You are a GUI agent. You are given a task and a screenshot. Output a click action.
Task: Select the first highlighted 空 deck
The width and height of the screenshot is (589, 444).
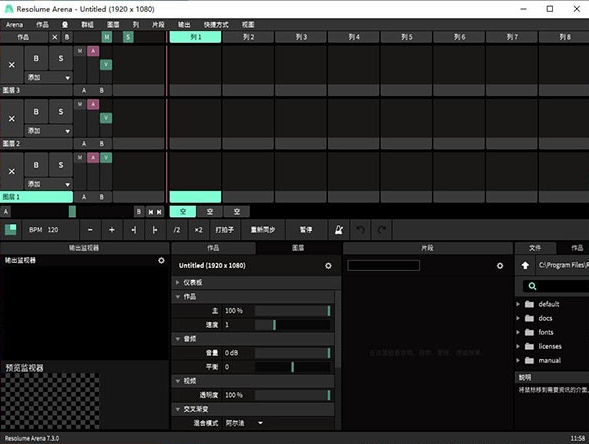click(x=183, y=211)
